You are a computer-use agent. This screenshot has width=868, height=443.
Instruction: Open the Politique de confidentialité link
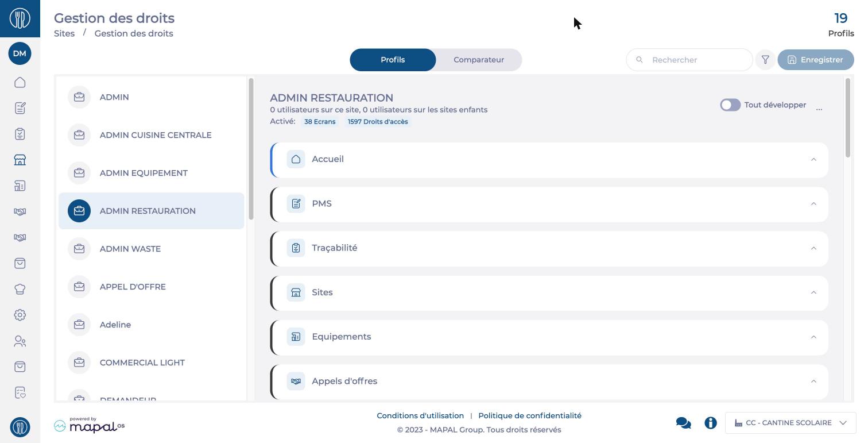(530, 415)
